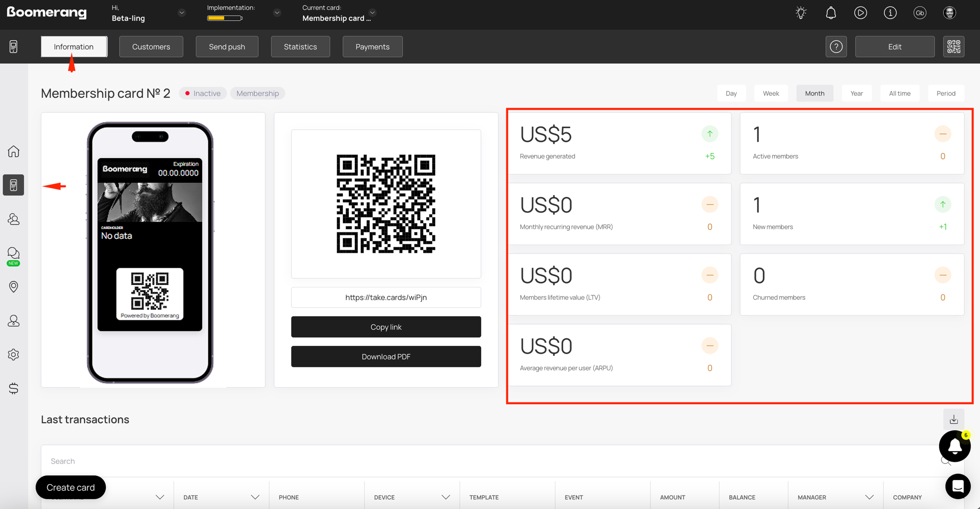Open the Locations pin icon in the sidebar
This screenshot has width=980, height=509.
pos(14,287)
